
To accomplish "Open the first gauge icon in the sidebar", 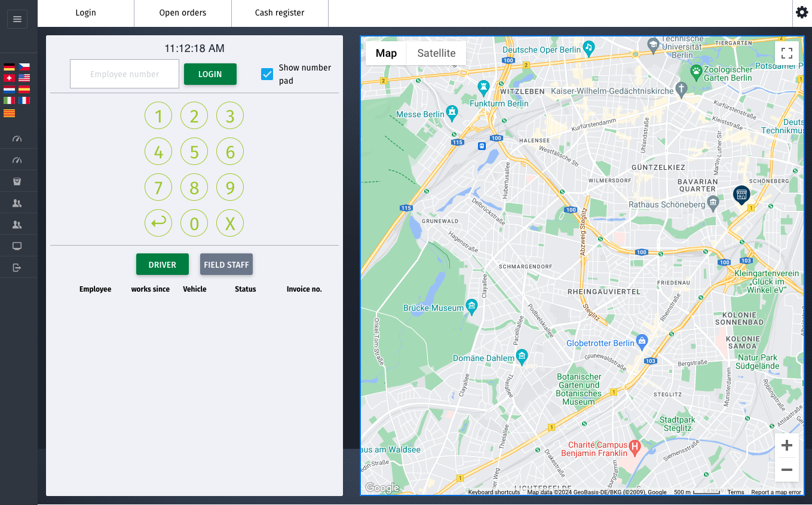I will click(x=17, y=139).
